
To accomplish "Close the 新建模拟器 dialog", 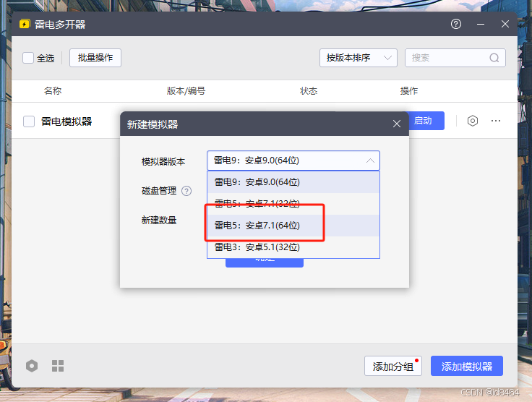I will coord(397,124).
